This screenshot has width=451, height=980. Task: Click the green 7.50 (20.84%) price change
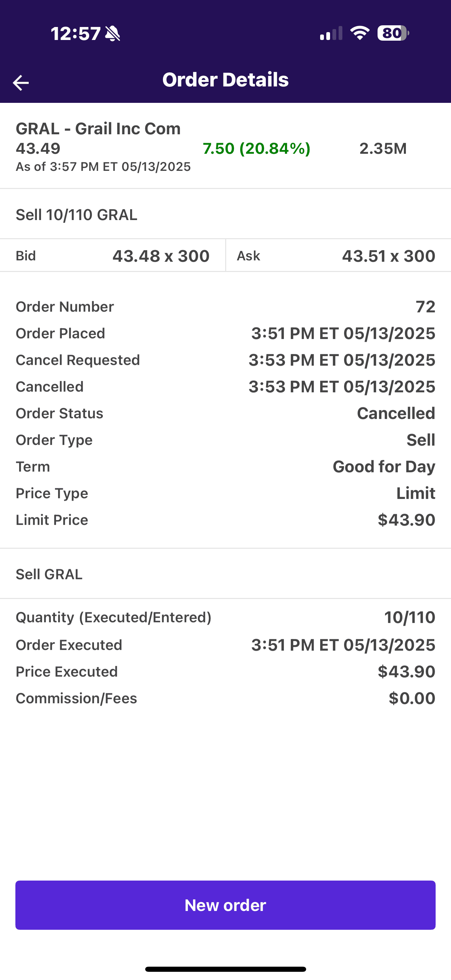(x=256, y=148)
